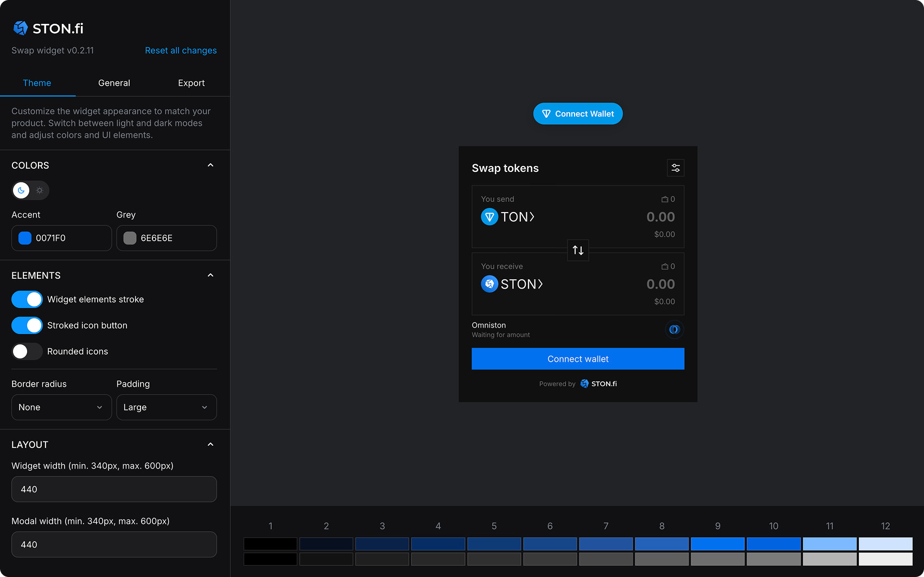The image size is (924, 577).
Task: Switch to the General tab
Action: click(114, 83)
